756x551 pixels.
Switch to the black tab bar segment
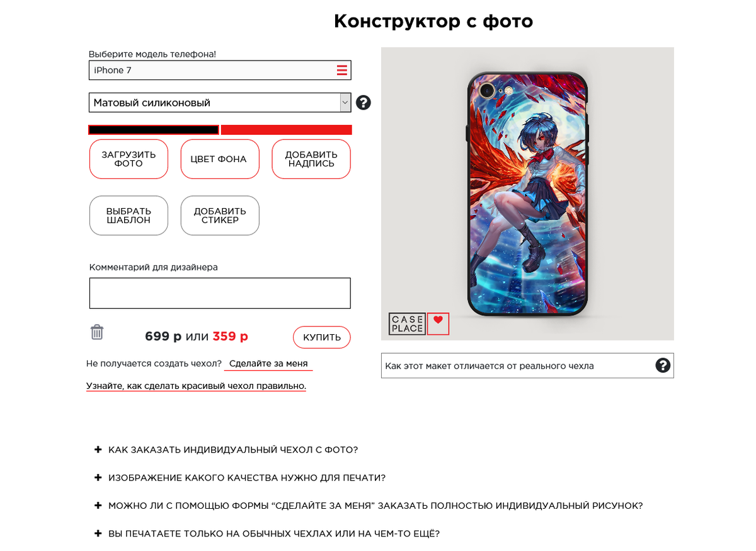pos(154,130)
